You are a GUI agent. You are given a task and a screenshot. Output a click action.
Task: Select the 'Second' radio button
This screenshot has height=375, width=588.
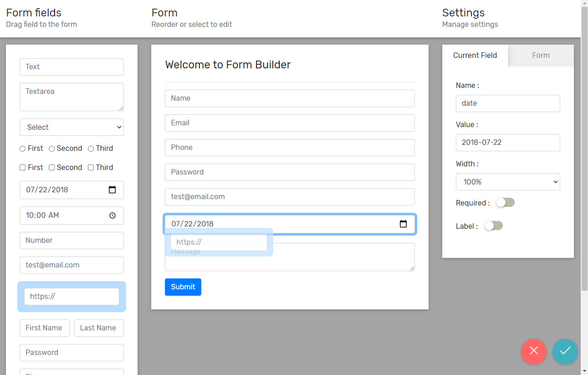coord(52,149)
